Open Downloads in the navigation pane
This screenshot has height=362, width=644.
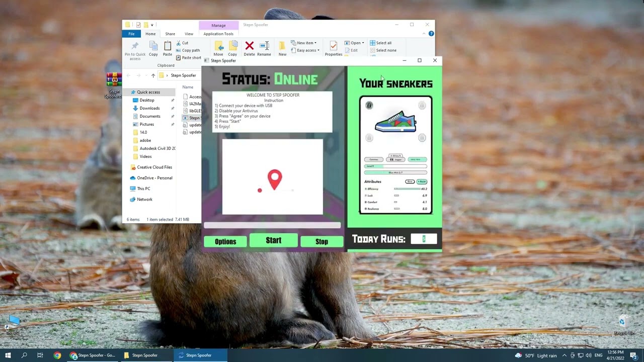click(149, 108)
